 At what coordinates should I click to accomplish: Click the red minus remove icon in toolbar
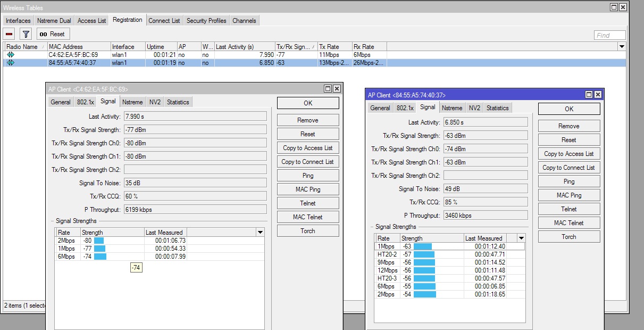tap(9, 34)
